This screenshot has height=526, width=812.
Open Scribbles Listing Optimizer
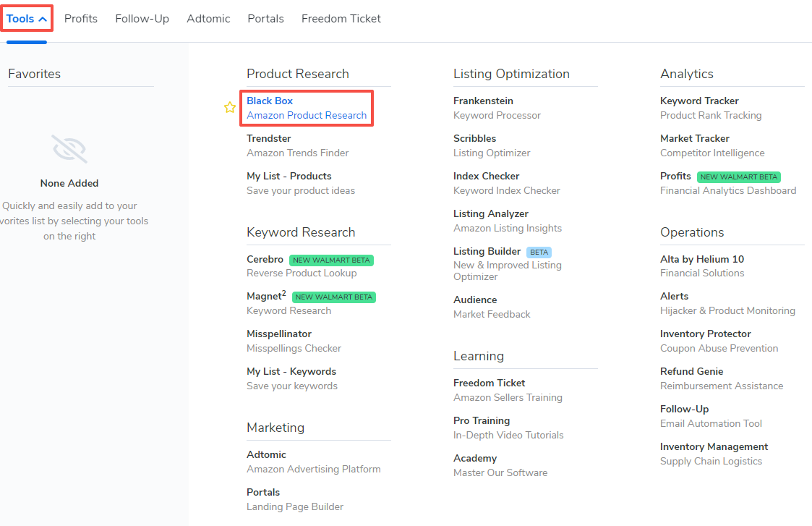click(x=492, y=145)
